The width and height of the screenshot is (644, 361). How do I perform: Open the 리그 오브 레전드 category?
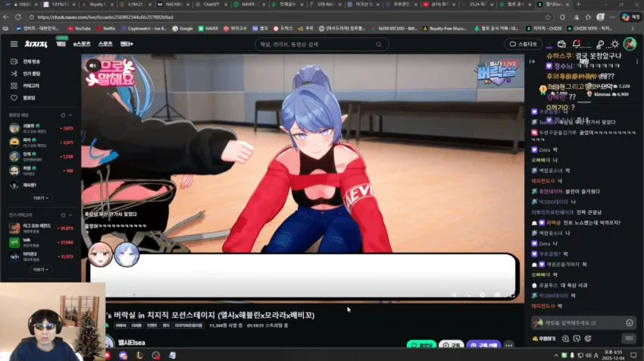[x=41, y=228]
